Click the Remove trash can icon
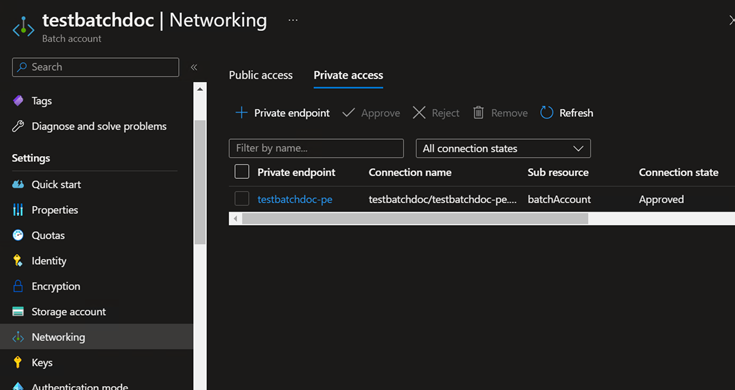Image resolution: width=735 pixels, height=390 pixels. [478, 112]
